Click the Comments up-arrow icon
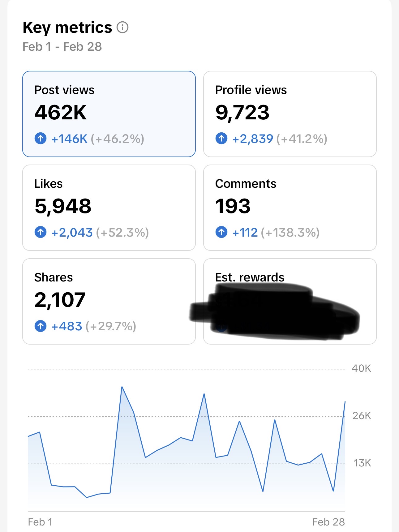Image resolution: width=399 pixels, height=532 pixels. coord(221,232)
